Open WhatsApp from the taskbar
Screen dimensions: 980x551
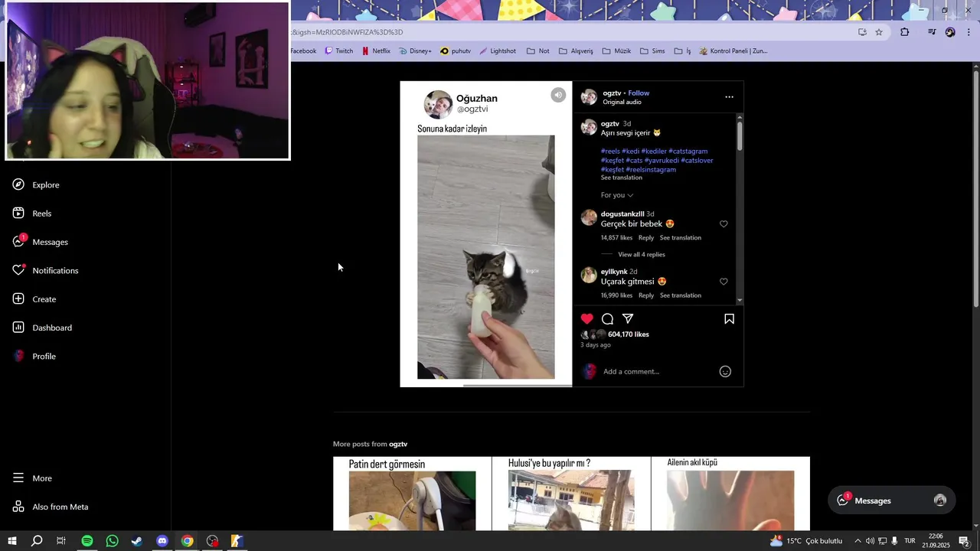(x=112, y=541)
